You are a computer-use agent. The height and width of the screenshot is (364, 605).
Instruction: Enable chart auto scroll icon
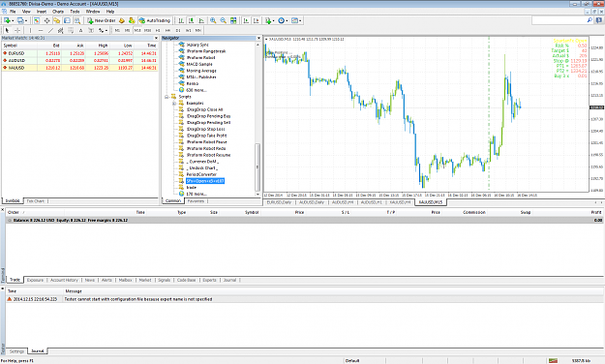point(246,20)
